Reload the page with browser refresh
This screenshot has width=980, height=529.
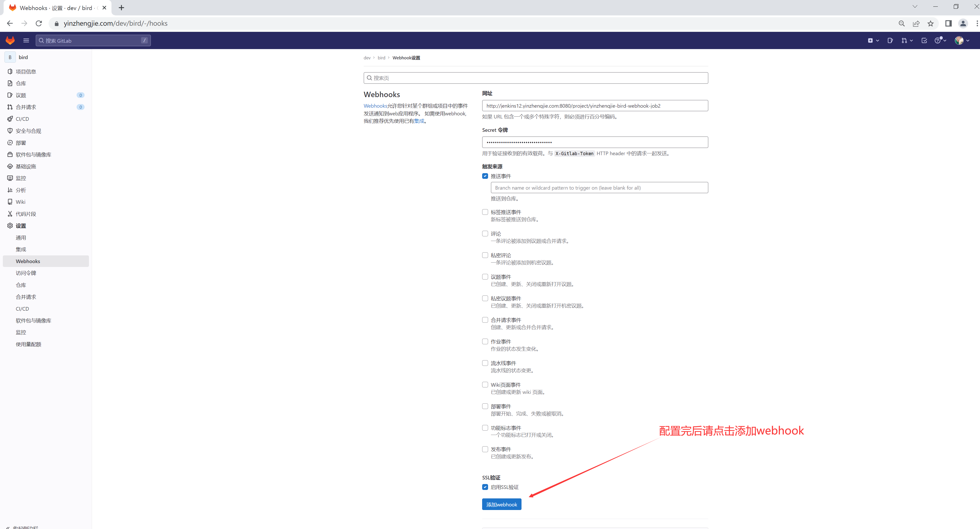coord(39,24)
